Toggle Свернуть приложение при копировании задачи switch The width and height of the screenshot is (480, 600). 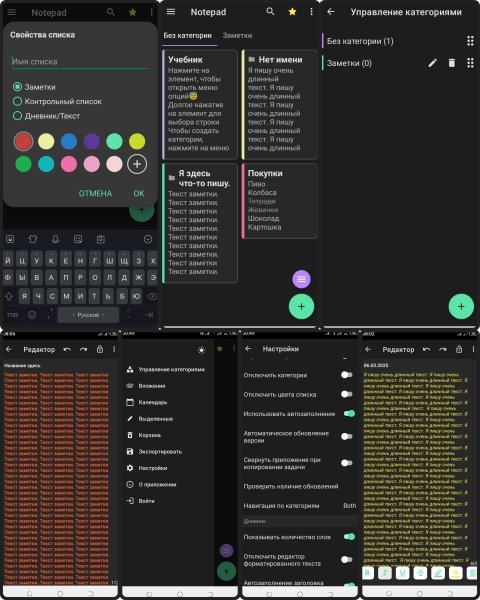point(347,463)
